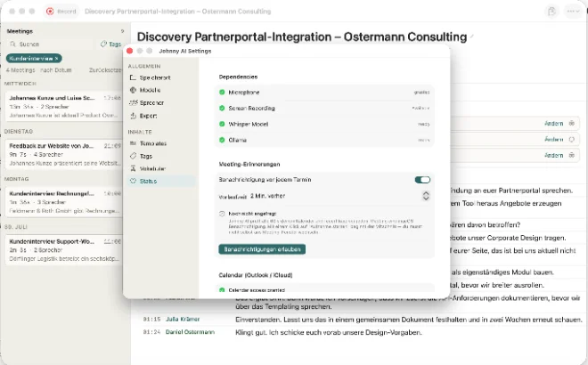This screenshot has height=365, width=588.
Task: Open the Vorlaufzeit '2 Min. vorher' stepper
Action: pos(426,196)
